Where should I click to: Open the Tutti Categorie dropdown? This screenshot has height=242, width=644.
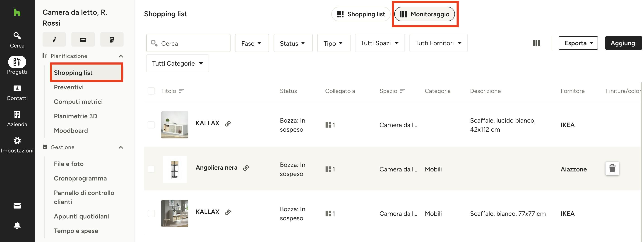178,63
